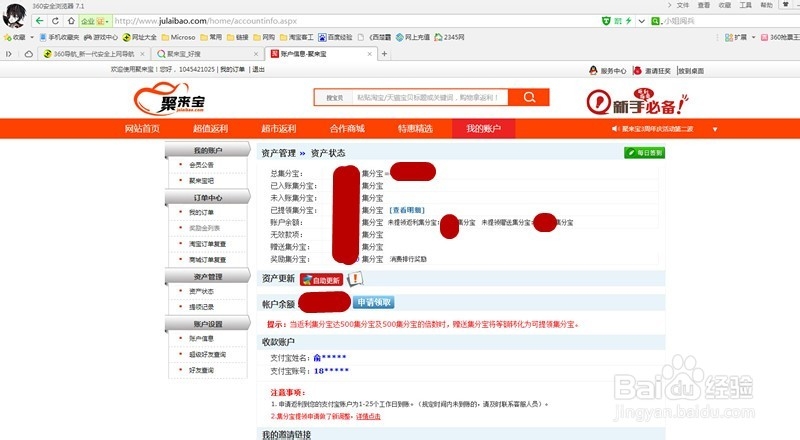Click the 聚来宝 site logo

[x=169, y=100]
